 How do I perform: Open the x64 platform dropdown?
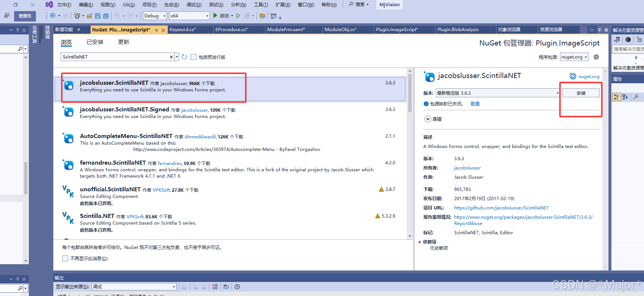189,16
